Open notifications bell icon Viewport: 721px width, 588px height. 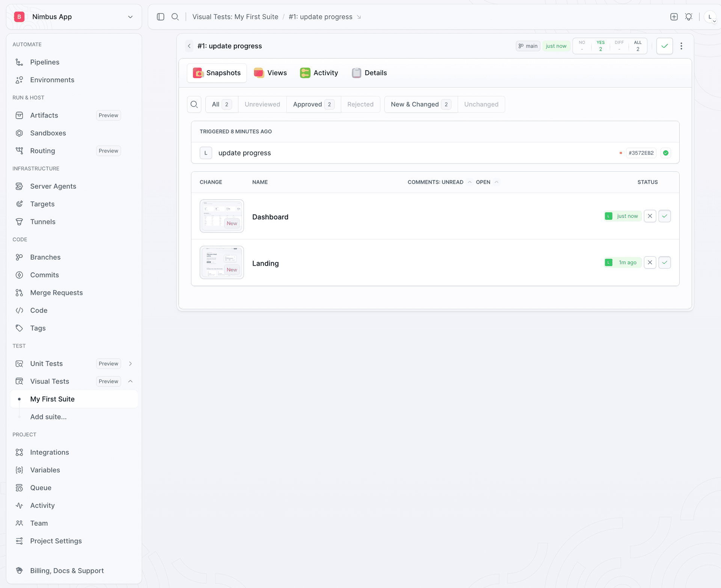point(689,17)
